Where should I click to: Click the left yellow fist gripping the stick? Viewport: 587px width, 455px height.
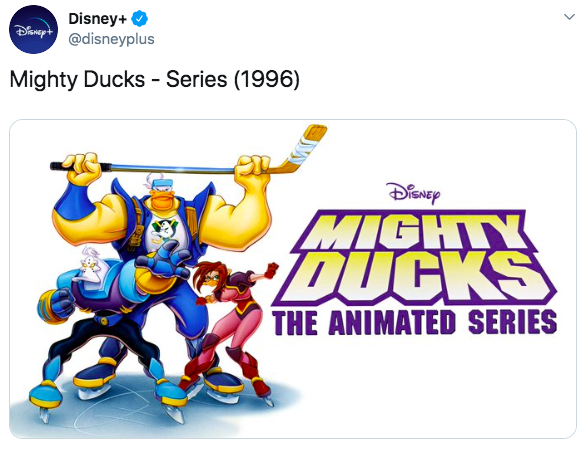coord(82,167)
